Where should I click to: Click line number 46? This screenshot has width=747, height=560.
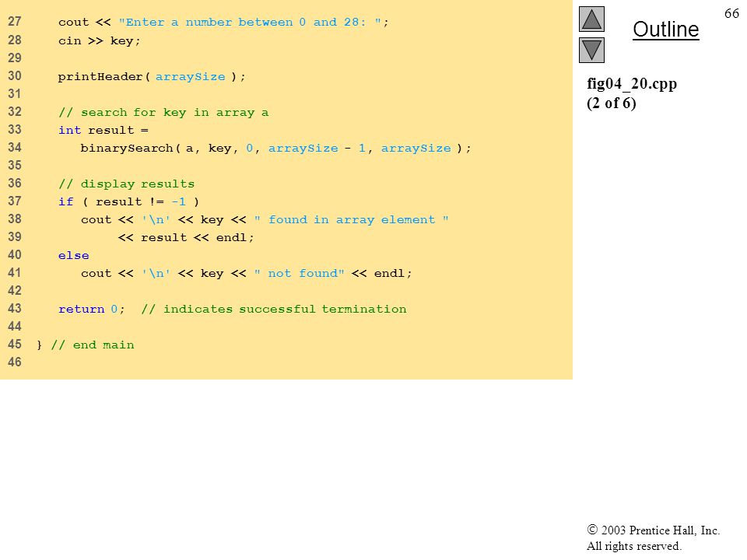15,362
